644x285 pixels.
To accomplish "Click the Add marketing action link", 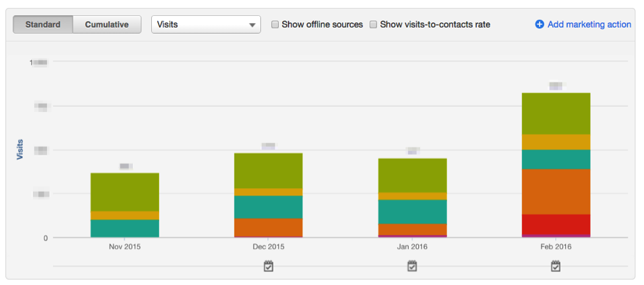I will [589, 24].
